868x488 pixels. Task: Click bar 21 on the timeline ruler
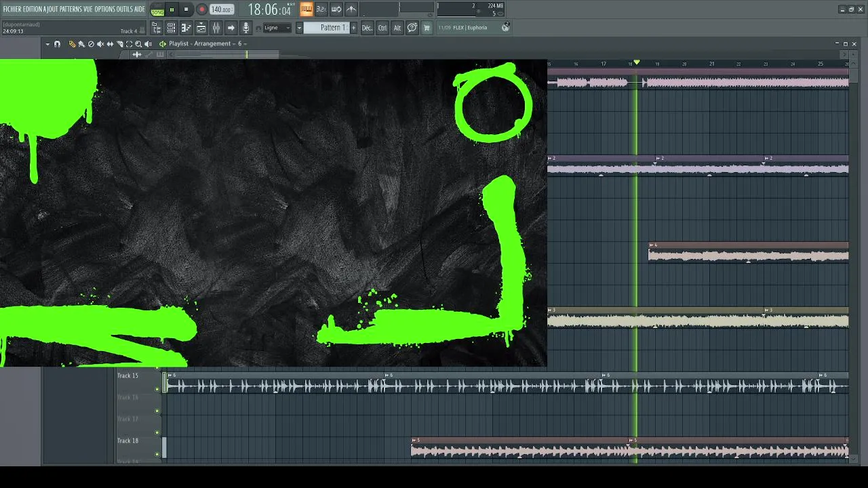tap(711, 64)
